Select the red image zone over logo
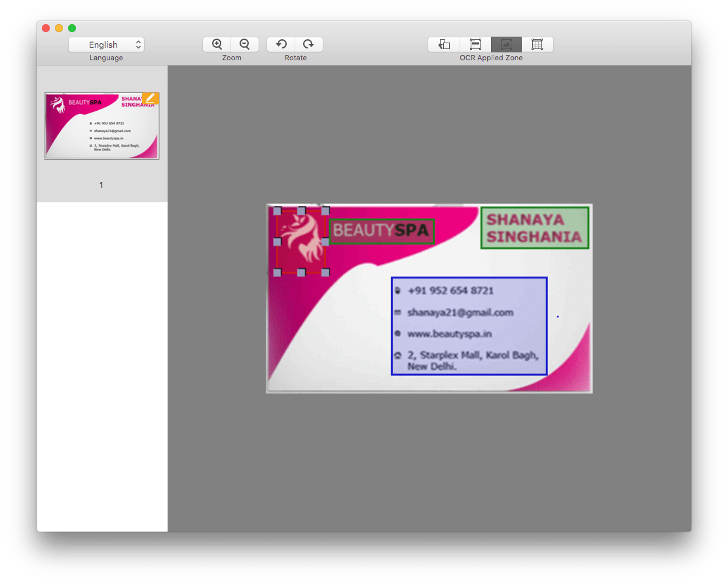The width and height of the screenshot is (728, 584). (301, 242)
